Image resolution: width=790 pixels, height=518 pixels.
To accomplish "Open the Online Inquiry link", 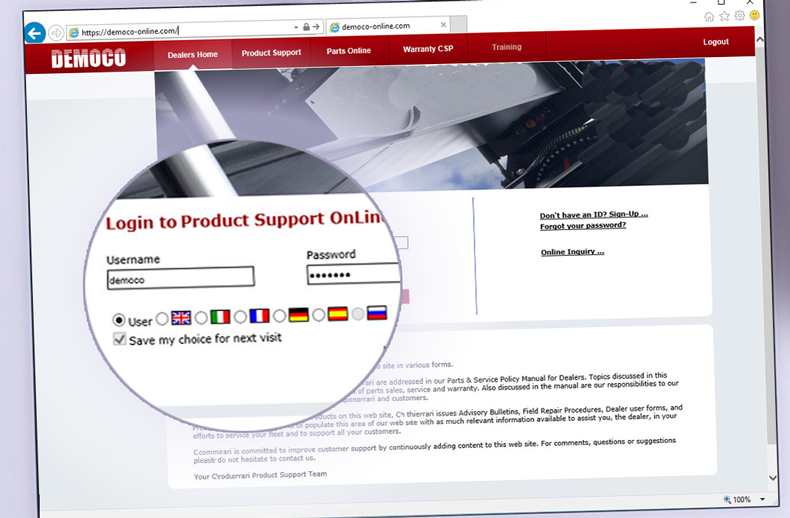I will (x=572, y=252).
